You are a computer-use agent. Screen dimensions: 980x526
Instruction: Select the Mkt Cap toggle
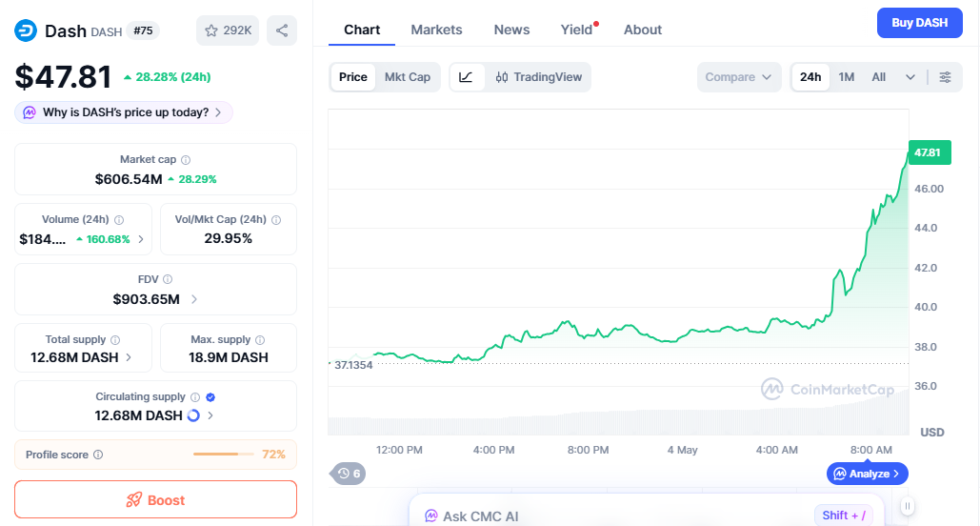[x=408, y=77]
